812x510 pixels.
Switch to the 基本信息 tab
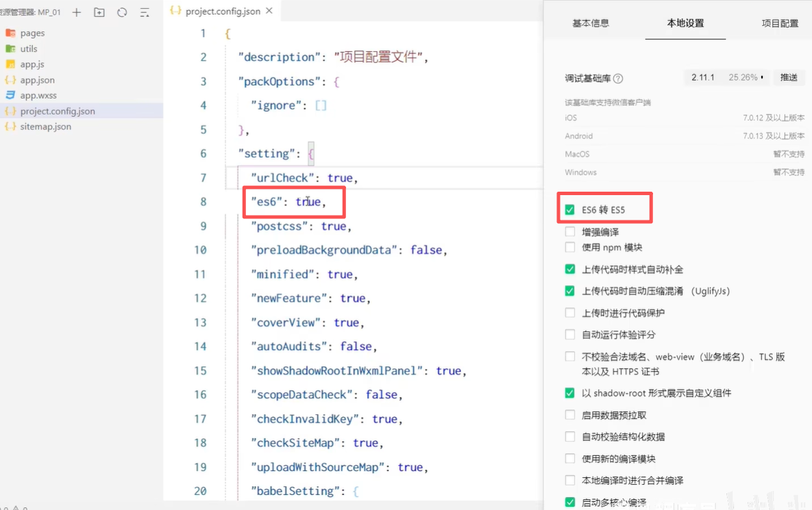pos(590,23)
